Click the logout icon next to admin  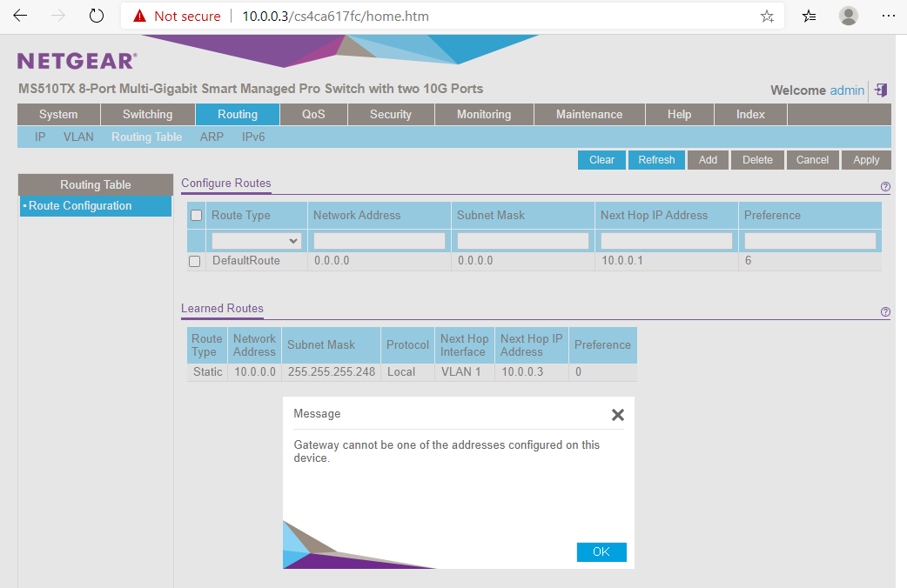click(x=881, y=90)
